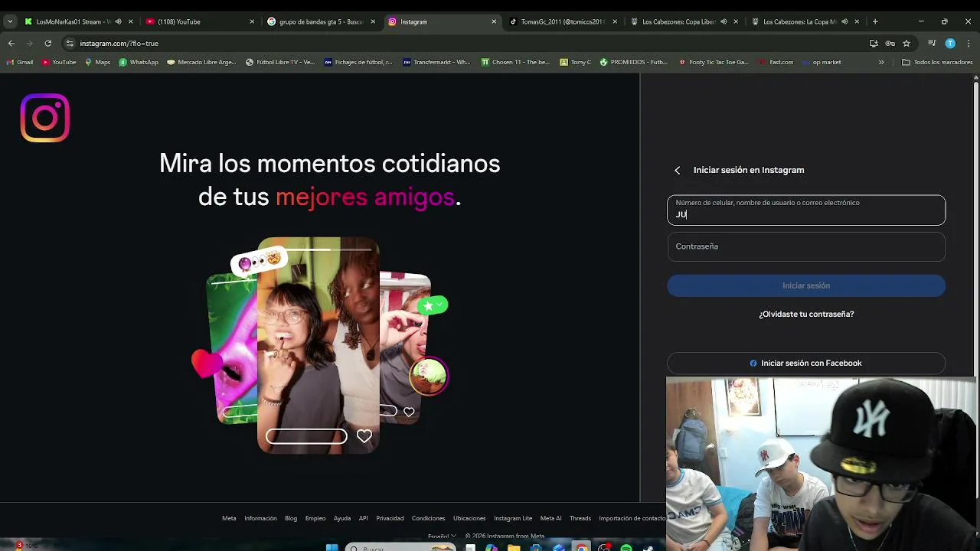This screenshot has width=980, height=551.
Task: Close the Instagram tab
Action: click(494, 21)
